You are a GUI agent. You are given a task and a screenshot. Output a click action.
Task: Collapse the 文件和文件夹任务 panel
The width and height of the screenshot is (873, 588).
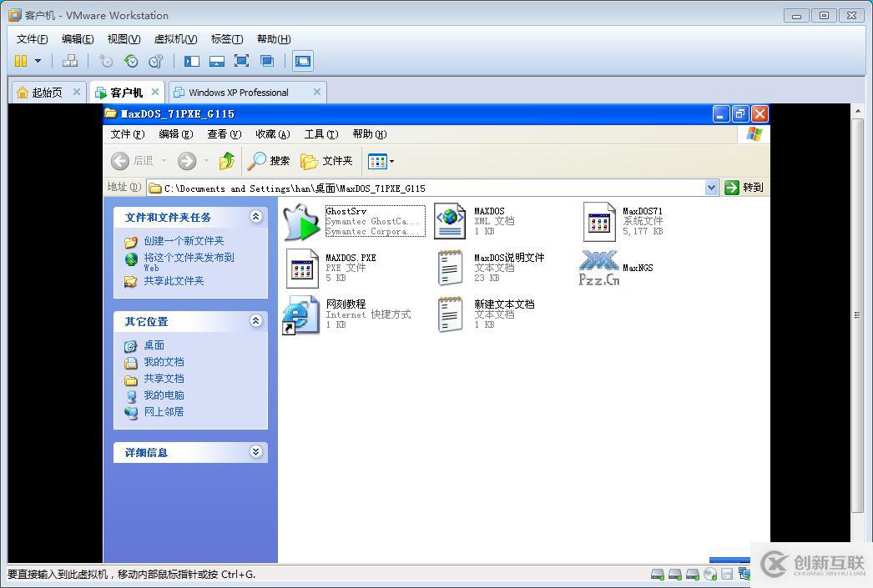coord(255,216)
